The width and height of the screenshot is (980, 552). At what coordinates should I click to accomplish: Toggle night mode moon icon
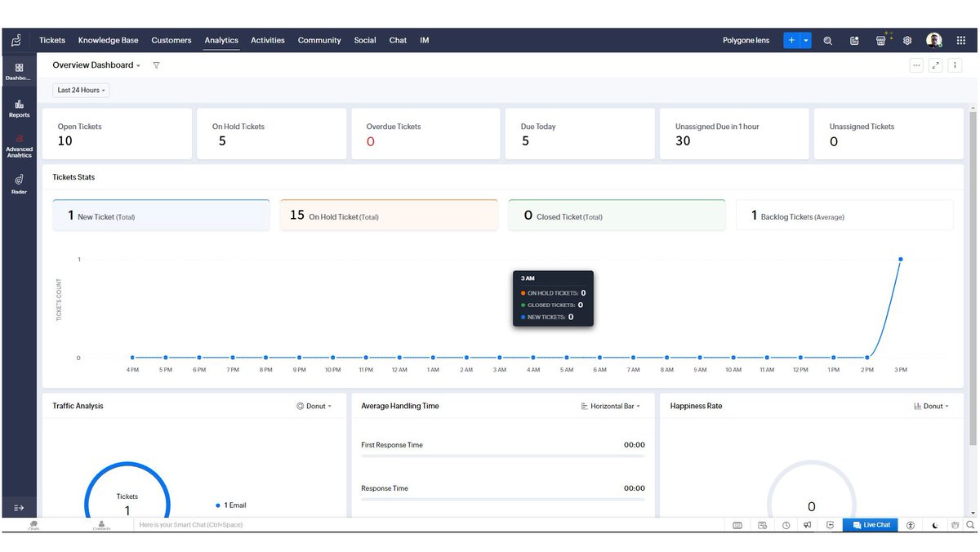(x=935, y=525)
